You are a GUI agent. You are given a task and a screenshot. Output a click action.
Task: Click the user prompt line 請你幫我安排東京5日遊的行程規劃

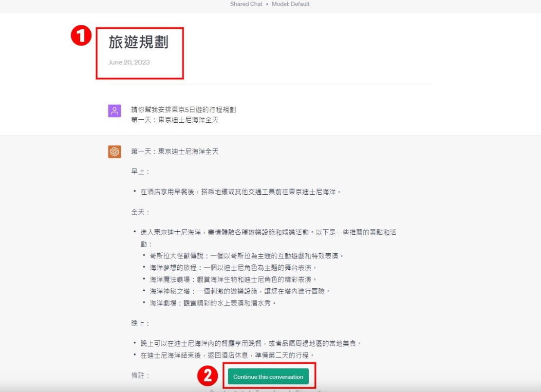[x=184, y=110]
